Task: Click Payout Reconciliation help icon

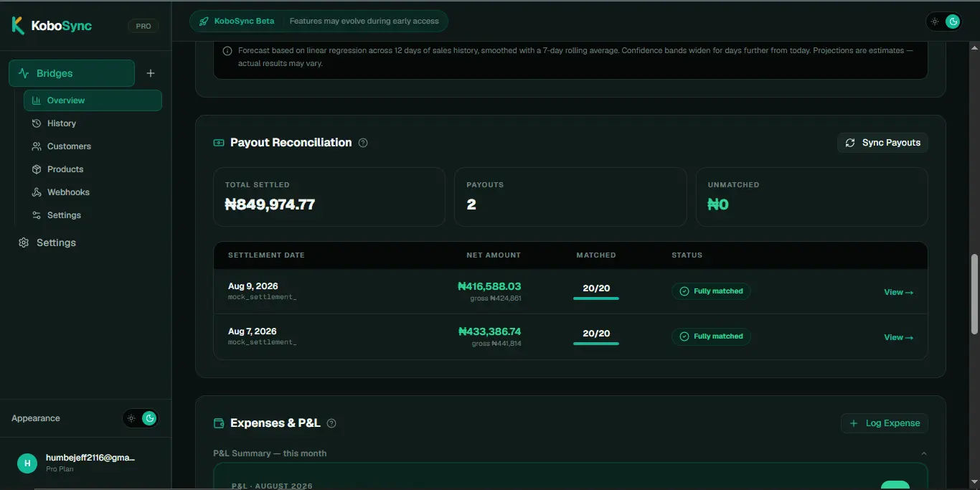Action: [363, 143]
